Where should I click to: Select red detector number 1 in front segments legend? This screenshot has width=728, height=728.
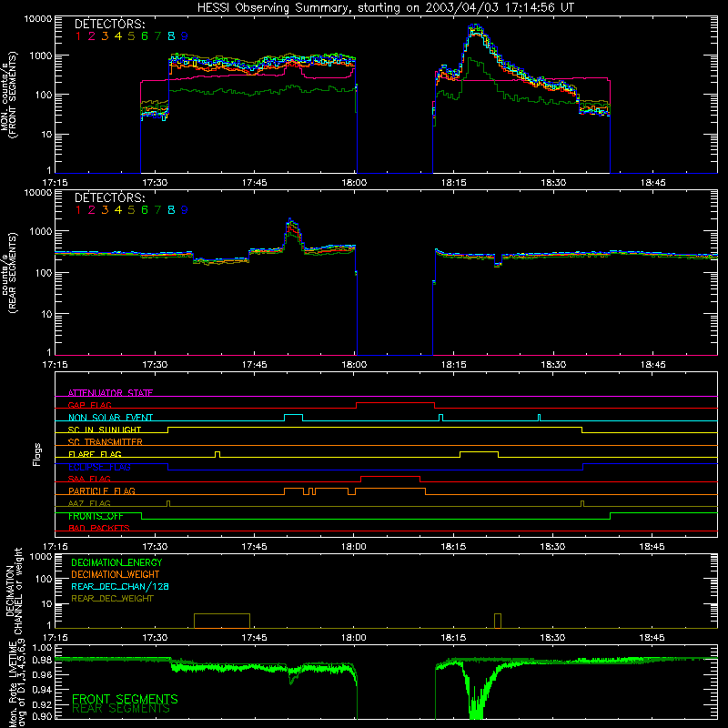78,36
